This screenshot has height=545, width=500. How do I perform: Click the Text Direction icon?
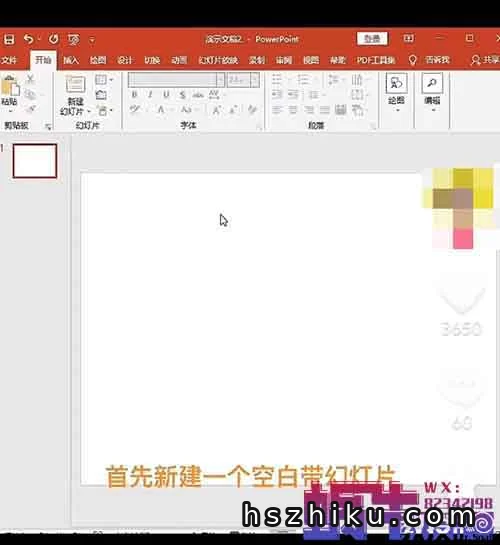coord(357,80)
